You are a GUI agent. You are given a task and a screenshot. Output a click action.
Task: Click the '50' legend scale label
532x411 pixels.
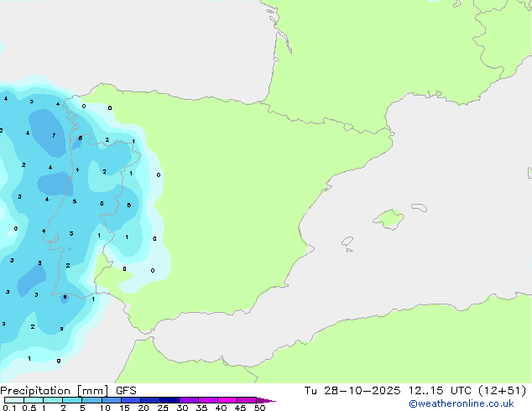click(259, 408)
